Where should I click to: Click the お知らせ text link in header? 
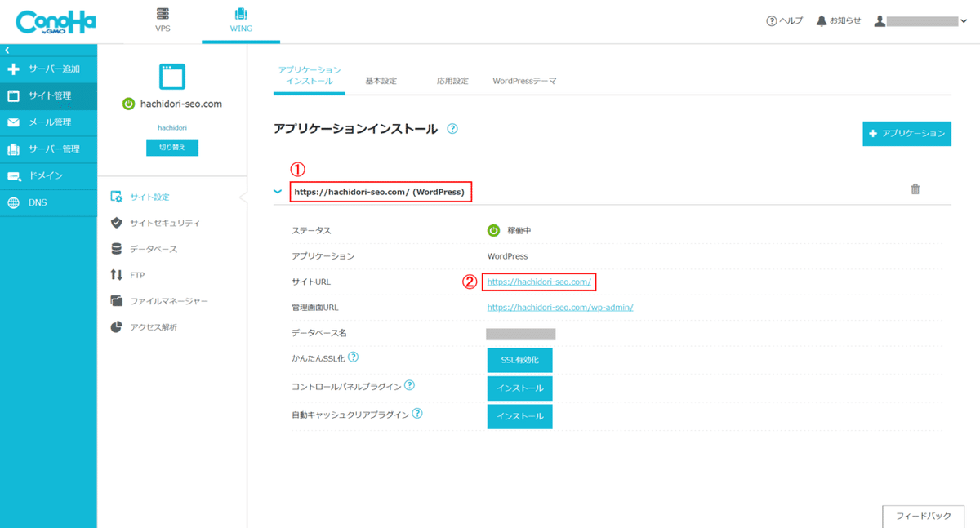click(x=845, y=21)
